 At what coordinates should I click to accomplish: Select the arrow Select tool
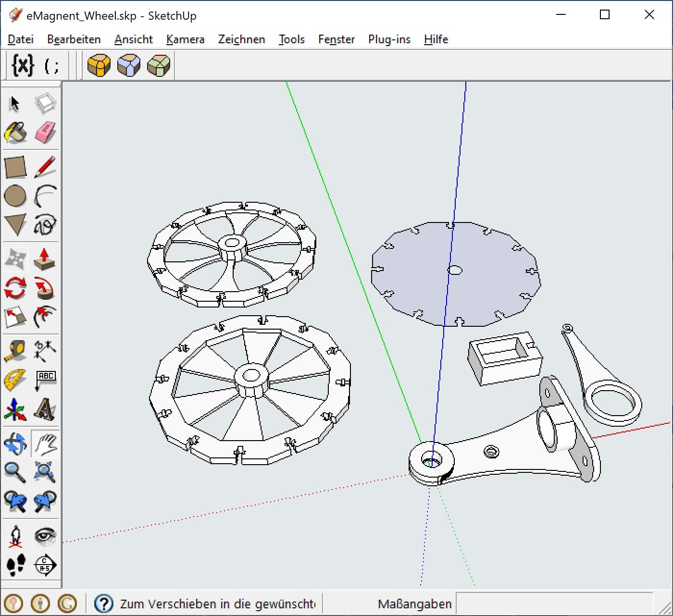15,103
